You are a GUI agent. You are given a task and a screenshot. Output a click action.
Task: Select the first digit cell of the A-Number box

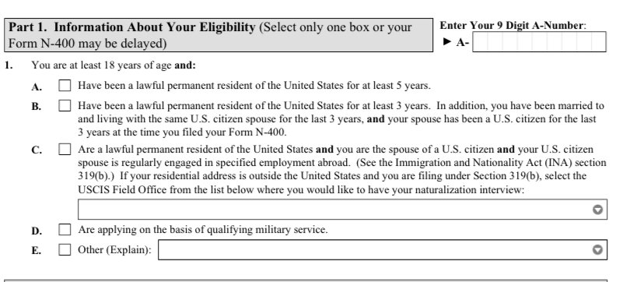tap(481, 42)
